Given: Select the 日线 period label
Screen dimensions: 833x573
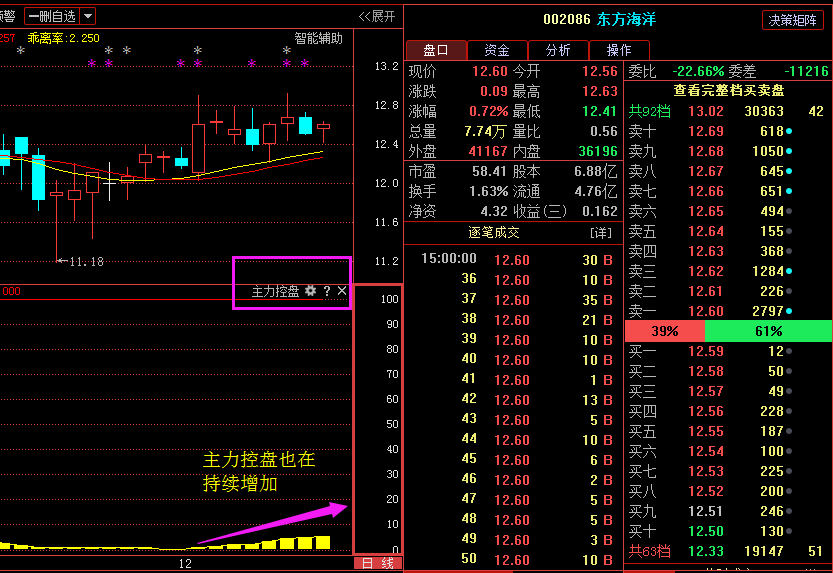Looking at the screenshot, I should pyautogui.click(x=377, y=564).
